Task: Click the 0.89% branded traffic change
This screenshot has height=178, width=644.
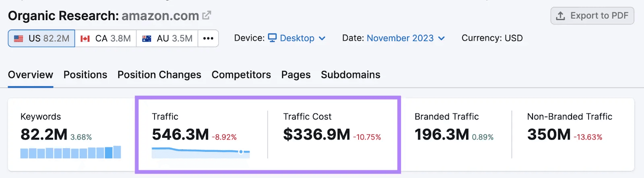Action: tap(483, 137)
